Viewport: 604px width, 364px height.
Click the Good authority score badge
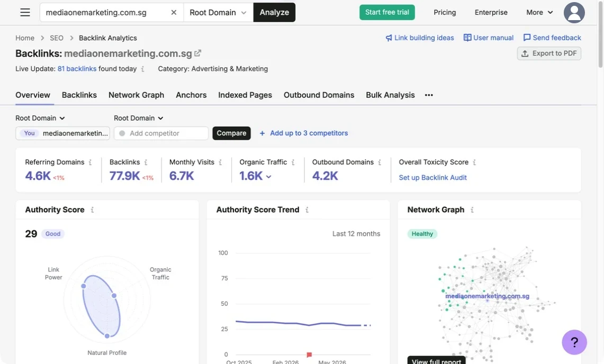pos(53,234)
